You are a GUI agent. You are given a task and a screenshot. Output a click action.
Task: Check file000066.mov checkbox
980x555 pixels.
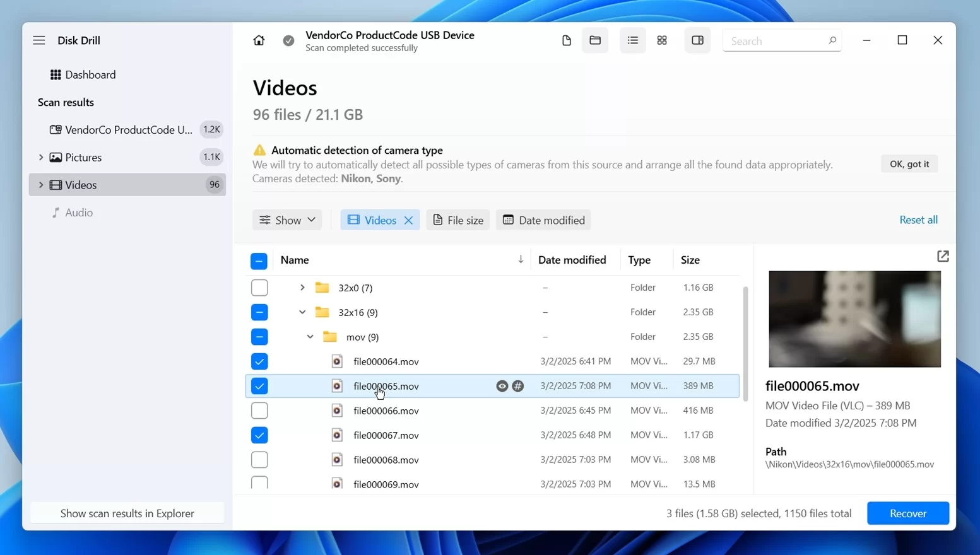pyautogui.click(x=259, y=411)
